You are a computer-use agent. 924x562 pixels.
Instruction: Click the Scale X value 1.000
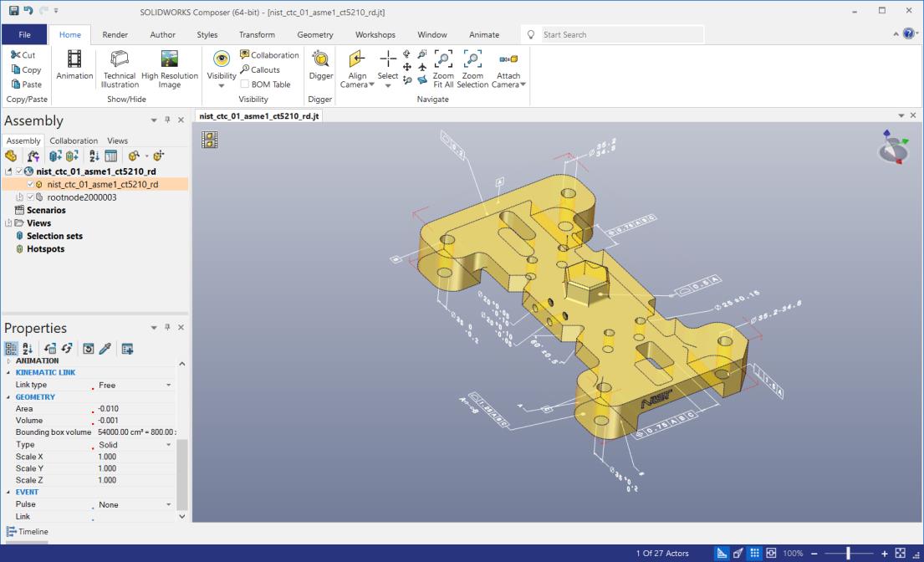pyautogui.click(x=107, y=457)
